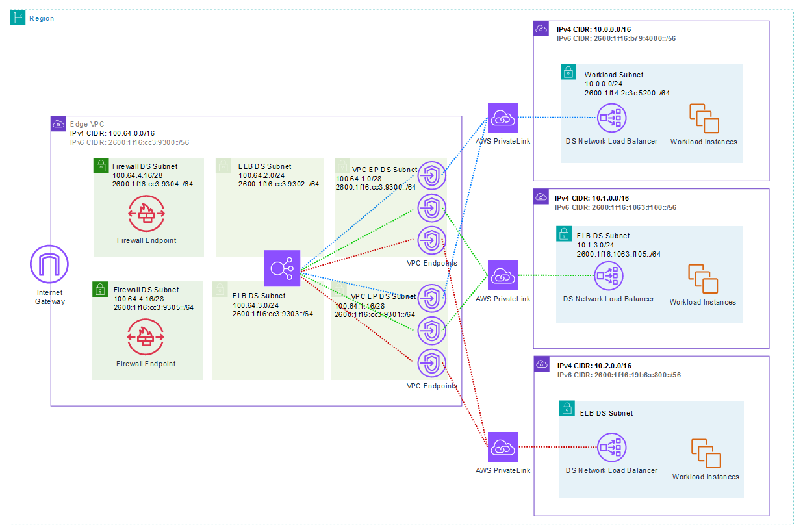Screen dimensions: 803x532
Task: Click the bottom AWS PrivateLink icon
Action: (x=503, y=448)
